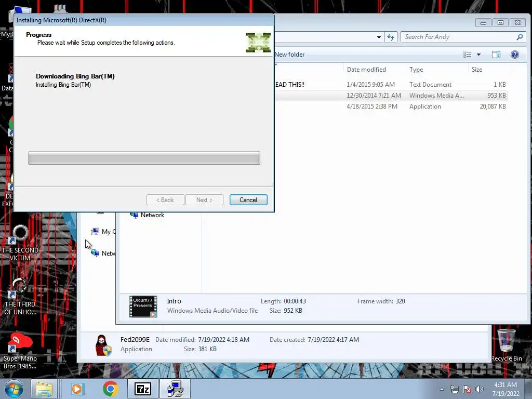Sort by Date modified column
This screenshot has height=399, width=532.
click(366, 70)
